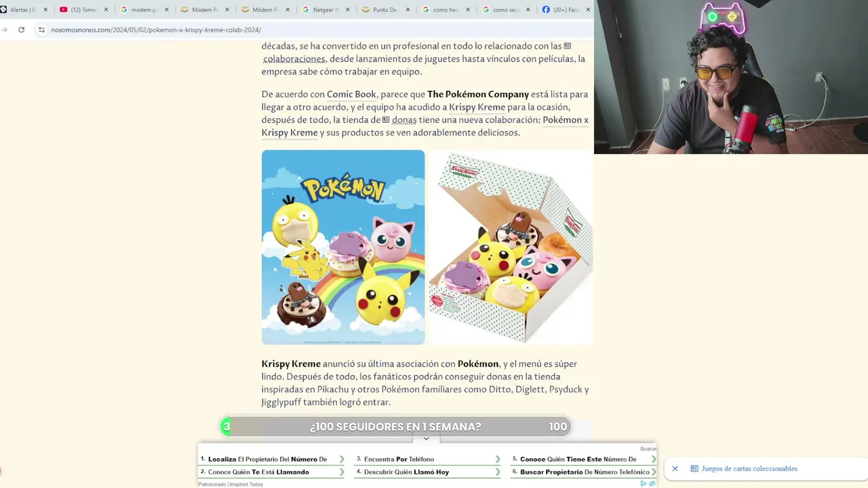
Task: Open ad 'Conoce Quién Te Está Llamando'
Action: (x=258, y=472)
